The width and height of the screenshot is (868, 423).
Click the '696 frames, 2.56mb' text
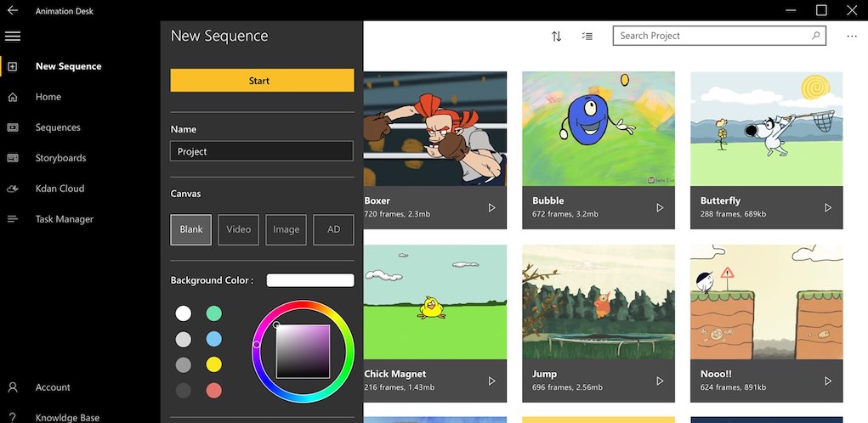pyautogui.click(x=567, y=387)
